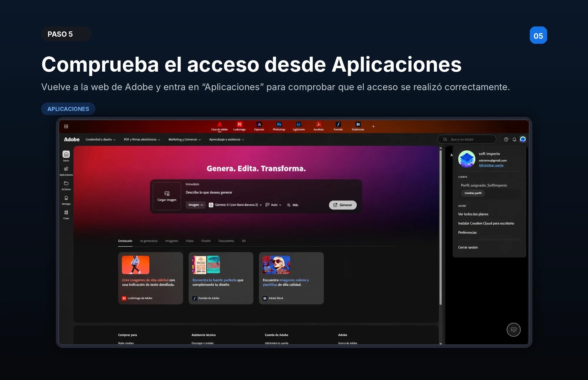
Task: Open Géminis 3.1 model dropdown
Action: [x=235, y=205]
